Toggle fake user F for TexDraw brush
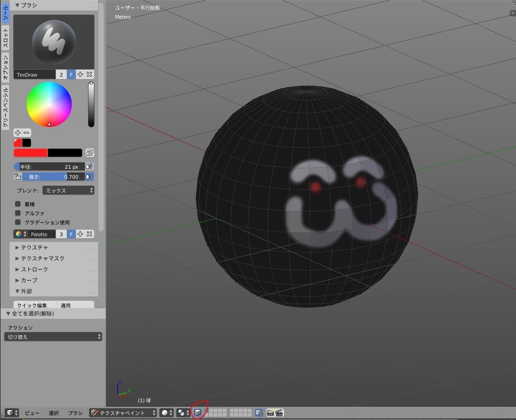 71,75
